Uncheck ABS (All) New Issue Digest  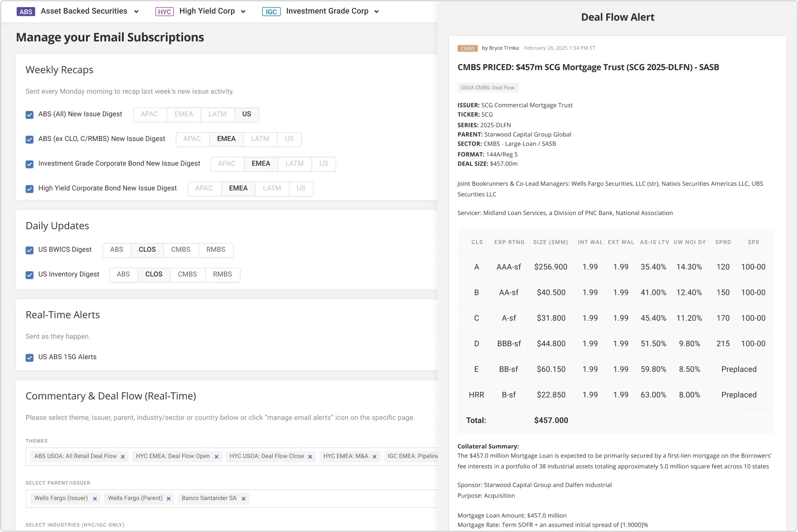[30, 115]
